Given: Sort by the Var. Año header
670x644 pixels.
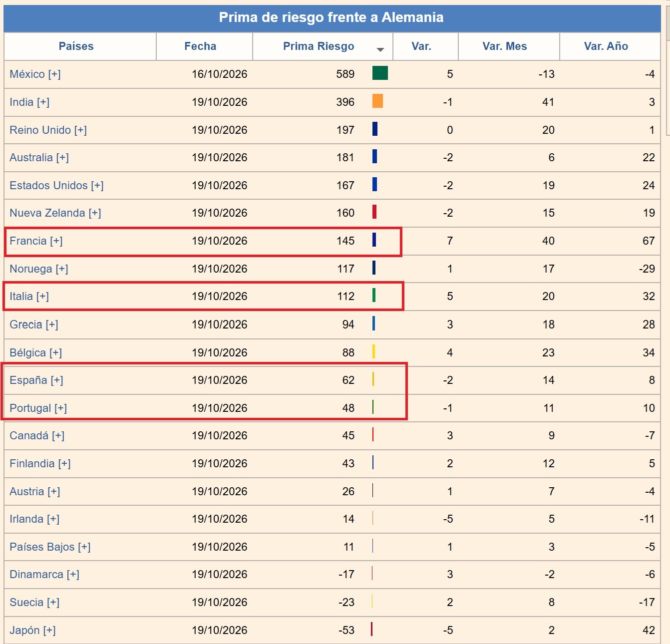Looking at the screenshot, I should click(x=606, y=46).
